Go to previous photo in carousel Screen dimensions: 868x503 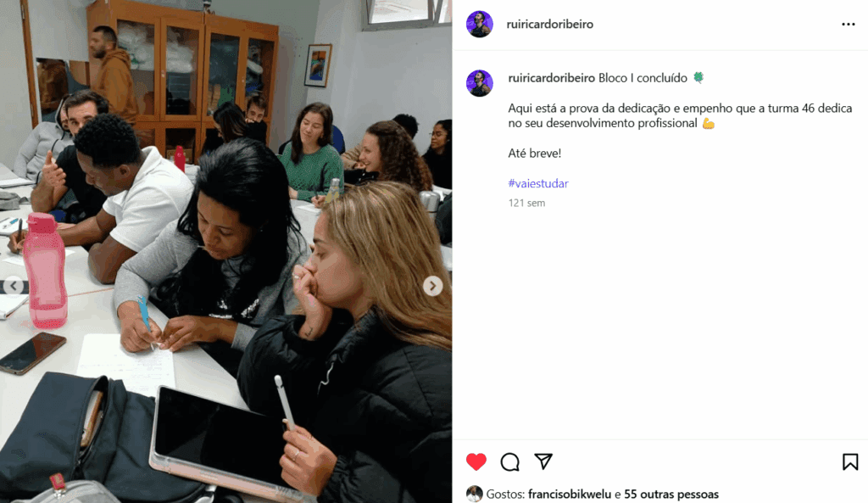[14, 286]
